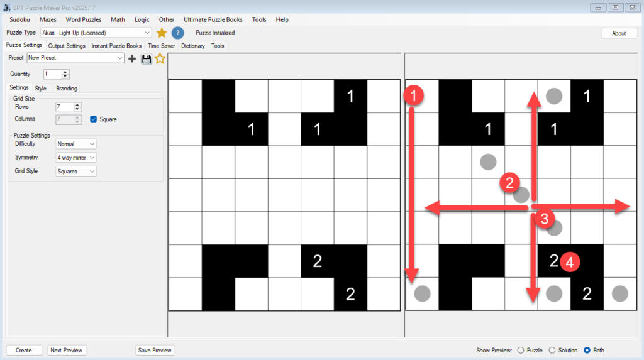Viewport: 644px width, 360px height.
Task: Click the red annotation marker numbered 1
Action: click(x=413, y=95)
